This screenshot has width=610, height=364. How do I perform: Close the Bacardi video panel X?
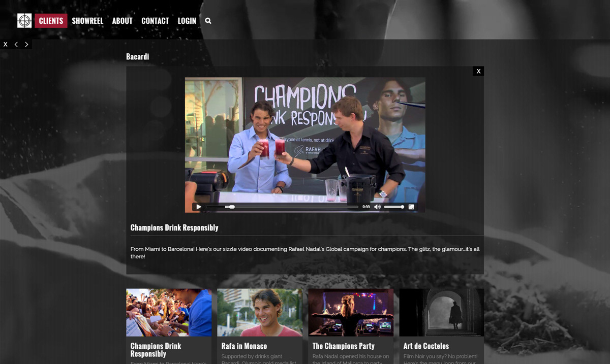pos(478,71)
